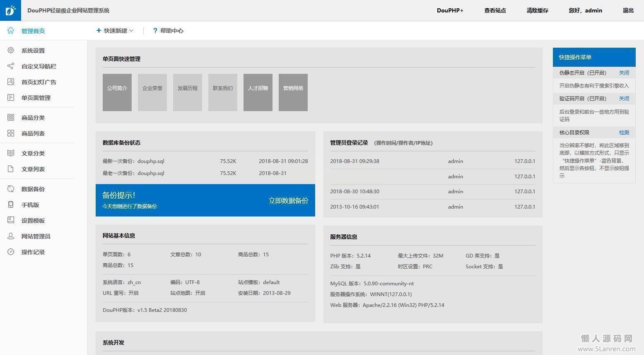Expand the 快速新建 dropdown
Screen dimensions: 644x355
[115, 31]
